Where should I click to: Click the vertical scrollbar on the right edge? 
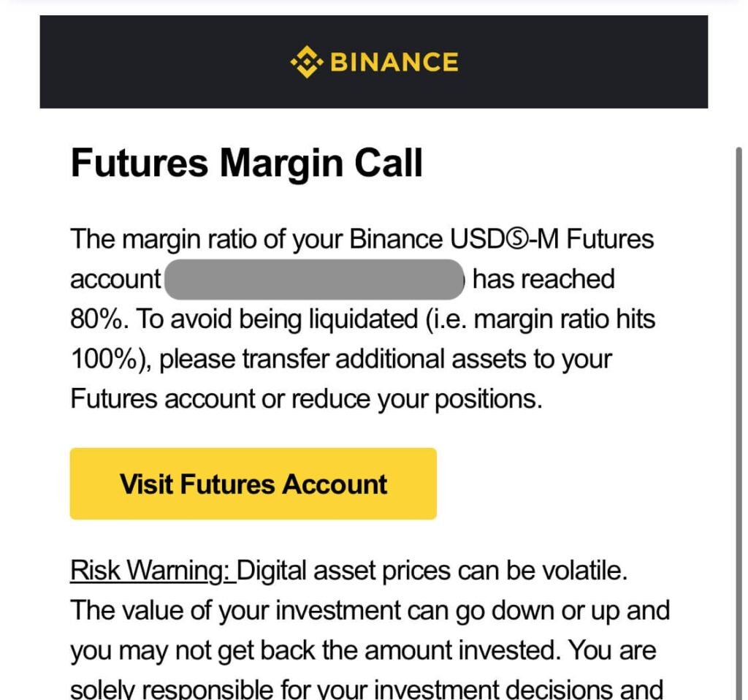click(739, 365)
